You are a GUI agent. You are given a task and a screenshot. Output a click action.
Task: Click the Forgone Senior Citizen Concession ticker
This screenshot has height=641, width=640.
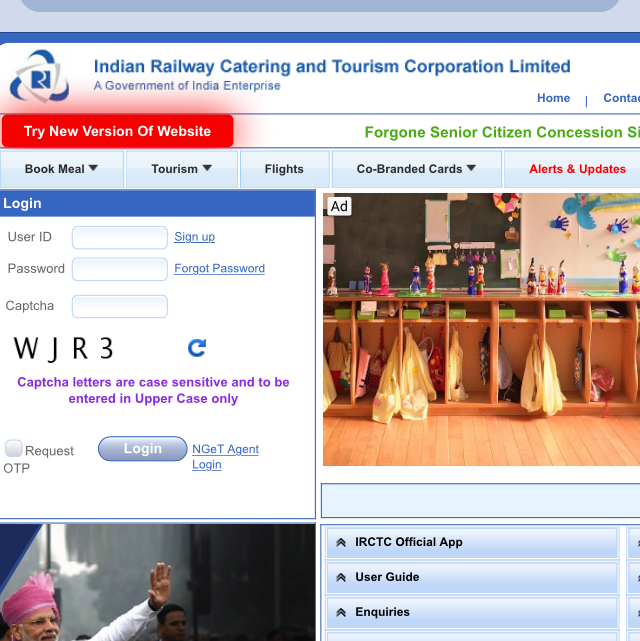point(502,132)
